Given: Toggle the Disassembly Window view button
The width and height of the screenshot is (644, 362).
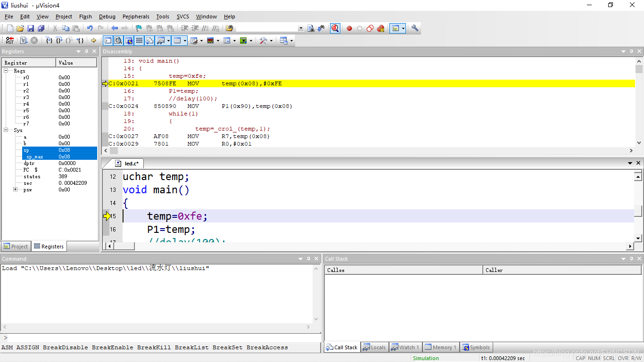Looking at the screenshot, I should (x=118, y=41).
